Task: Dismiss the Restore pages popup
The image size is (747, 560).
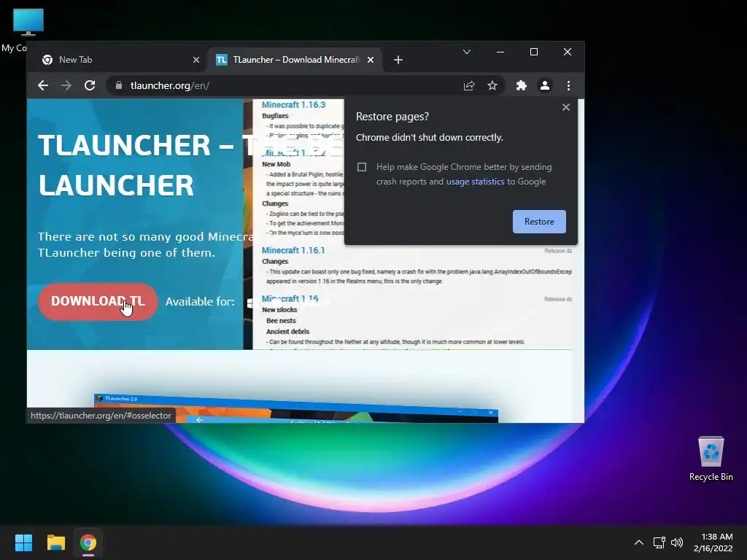Action: [x=565, y=107]
